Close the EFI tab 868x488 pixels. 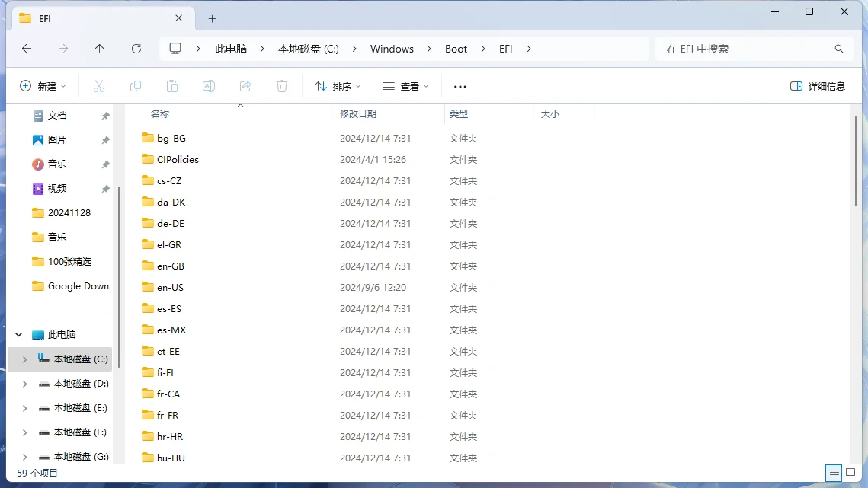coord(179,18)
